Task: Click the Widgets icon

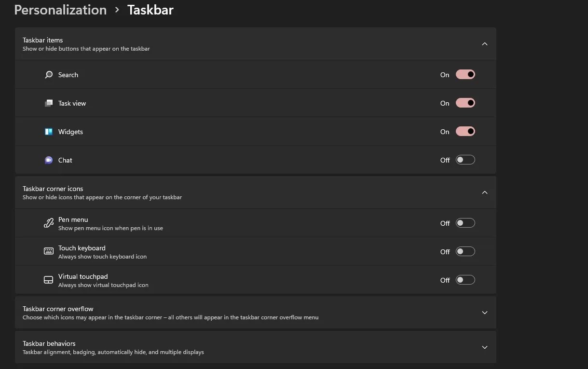Action: (x=48, y=131)
